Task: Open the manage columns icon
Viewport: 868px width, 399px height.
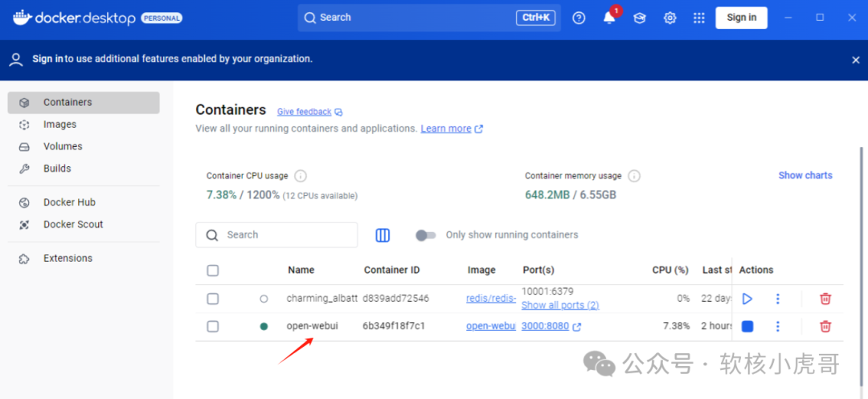Action: 383,235
